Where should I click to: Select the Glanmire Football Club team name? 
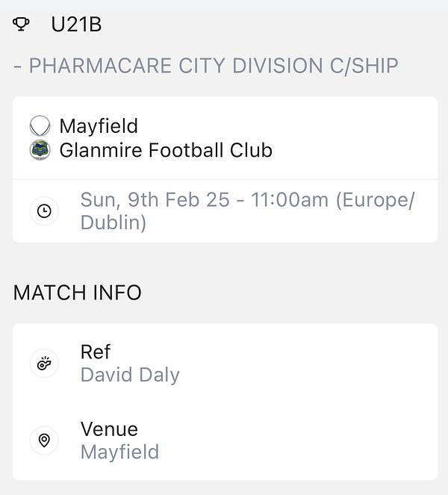[166, 150]
